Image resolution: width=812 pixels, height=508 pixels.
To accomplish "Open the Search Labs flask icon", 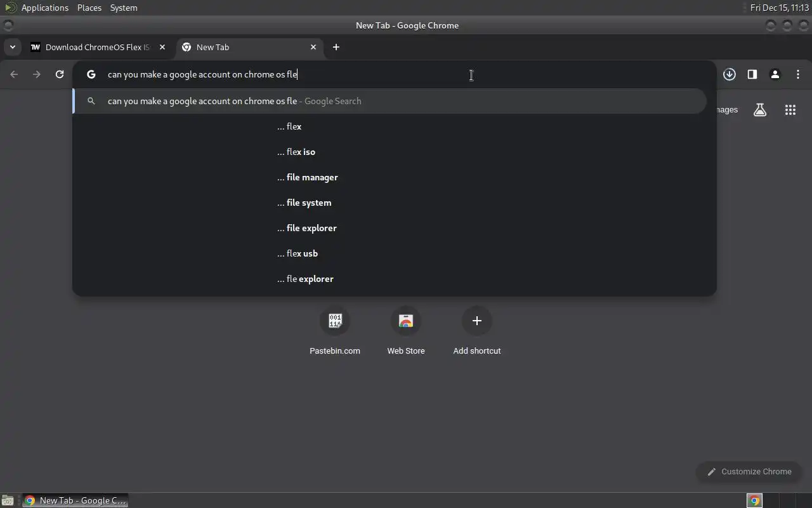I will point(760,110).
